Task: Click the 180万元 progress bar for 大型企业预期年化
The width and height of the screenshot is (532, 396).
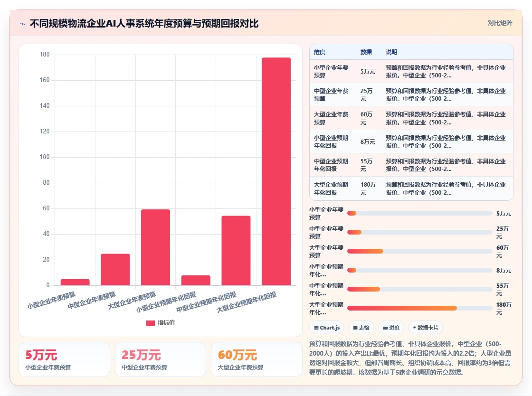Action: pyautogui.click(x=420, y=308)
